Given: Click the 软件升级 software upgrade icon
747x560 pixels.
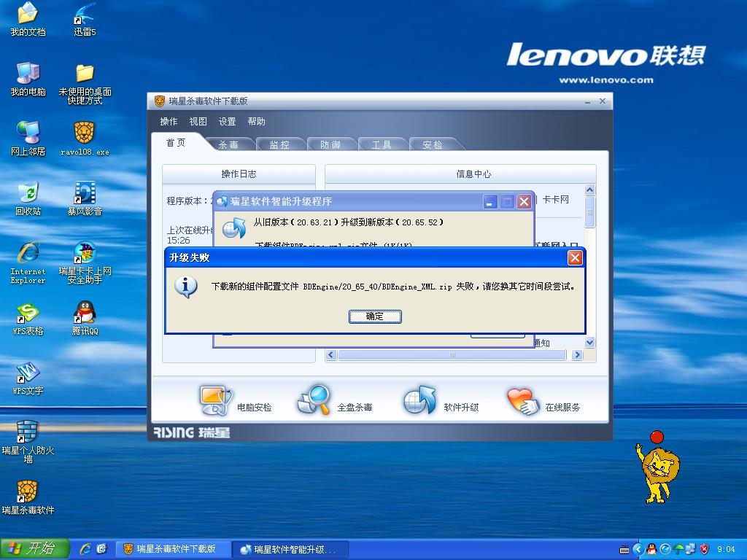Looking at the screenshot, I should [419, 400].
